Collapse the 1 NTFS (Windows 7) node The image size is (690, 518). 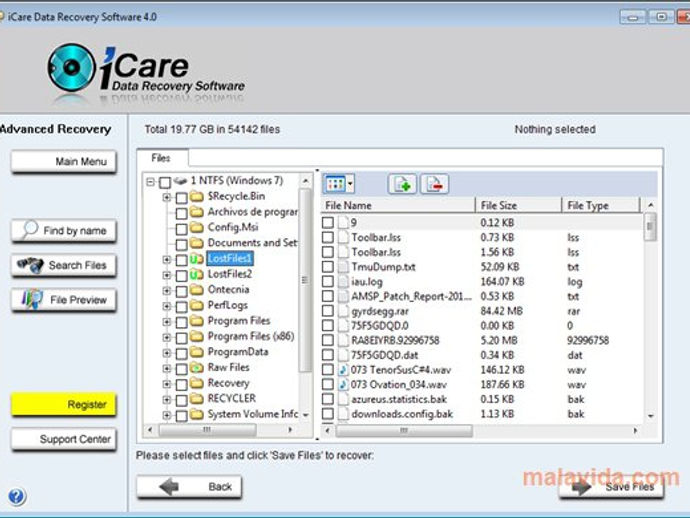[x=151, y=182]
